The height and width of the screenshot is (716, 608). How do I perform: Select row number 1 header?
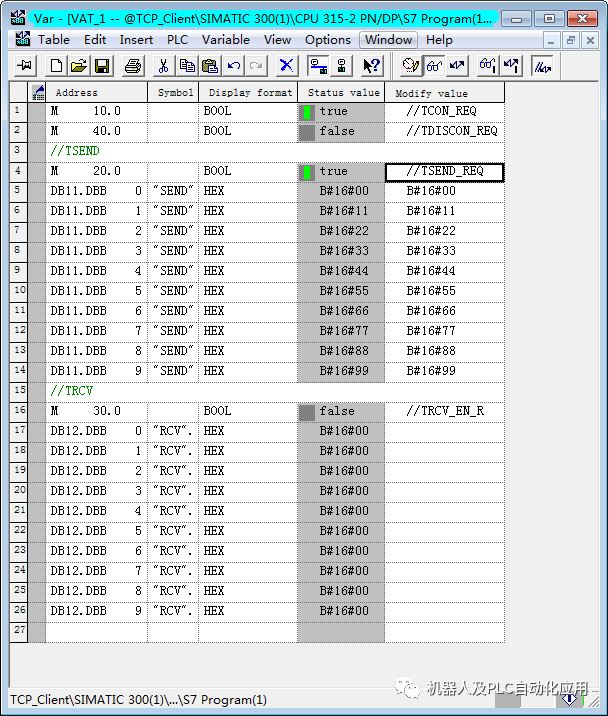tap(18, 112)
